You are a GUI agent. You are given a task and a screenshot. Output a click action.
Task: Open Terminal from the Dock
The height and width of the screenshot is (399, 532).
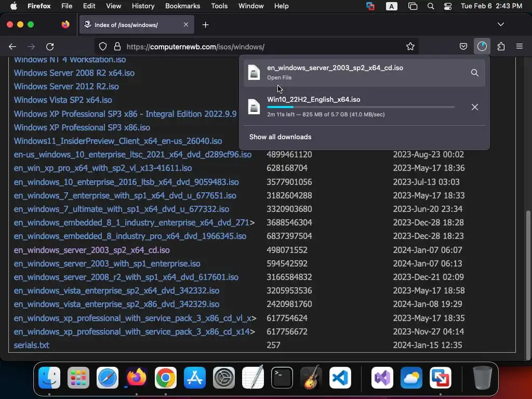click(282, 378)
